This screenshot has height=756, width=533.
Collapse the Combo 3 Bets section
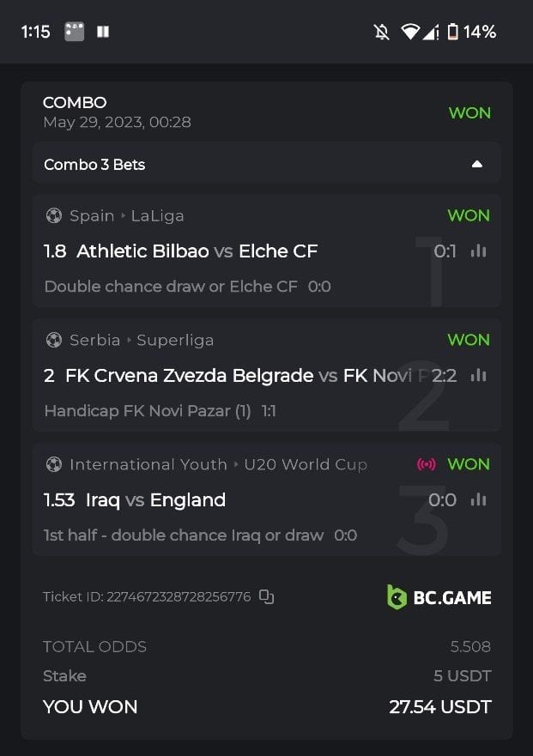tap(477, 164)
